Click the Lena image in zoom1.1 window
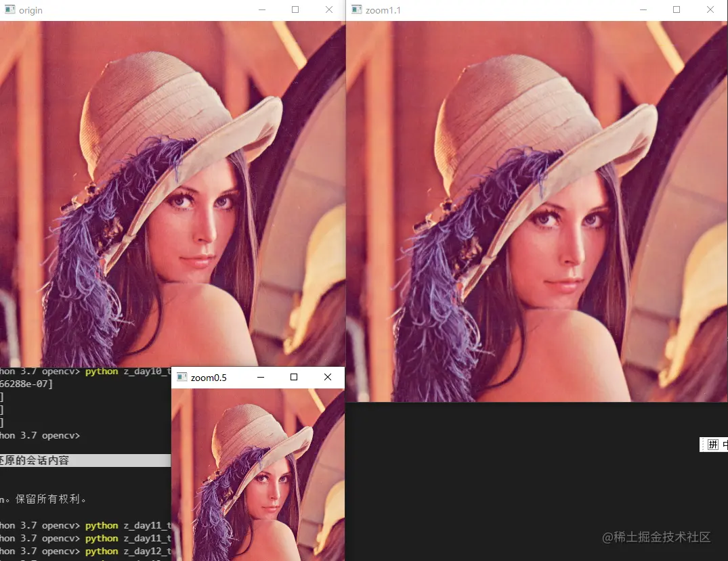This screenshot has width=728, height=561. (x=537, y=212)
